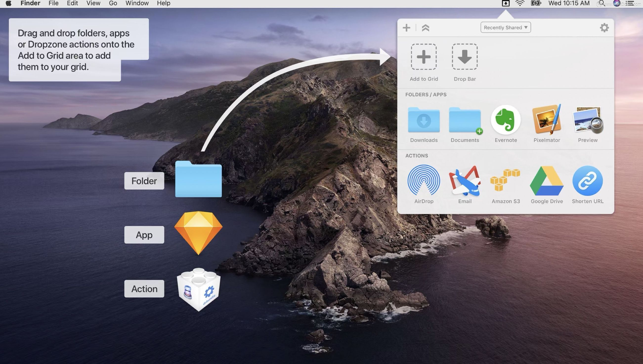
Task: Open the Go menu
Action: coord(113,3)
